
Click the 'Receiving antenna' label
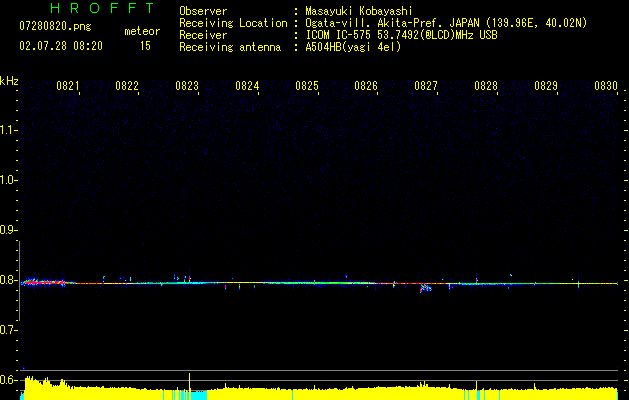(230, 47)
